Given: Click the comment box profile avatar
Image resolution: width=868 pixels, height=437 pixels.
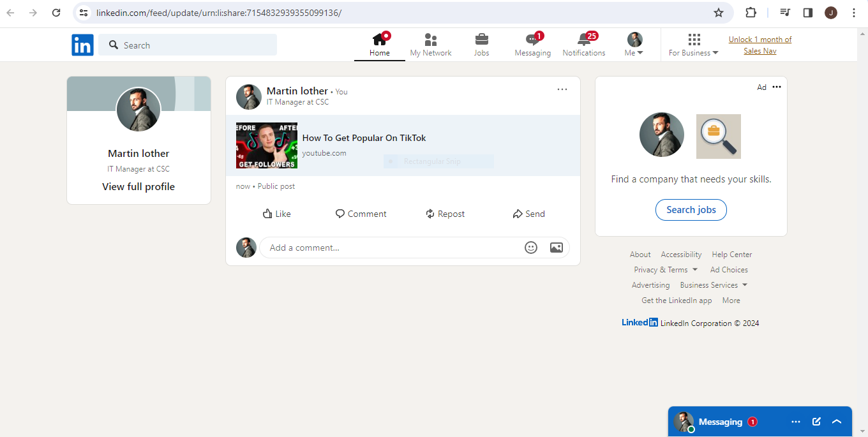Looking at the screenshot, I should coord(246,248).
